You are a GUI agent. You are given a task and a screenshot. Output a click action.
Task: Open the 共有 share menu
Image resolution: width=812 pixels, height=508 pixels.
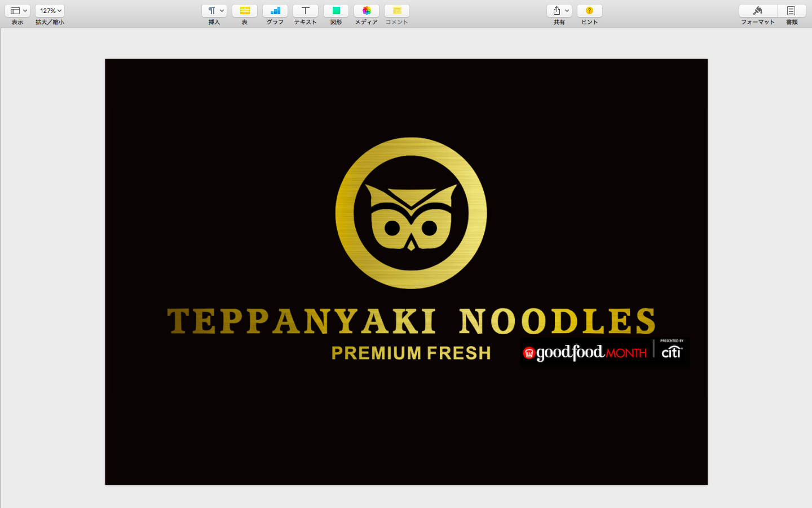coord(559,11)
